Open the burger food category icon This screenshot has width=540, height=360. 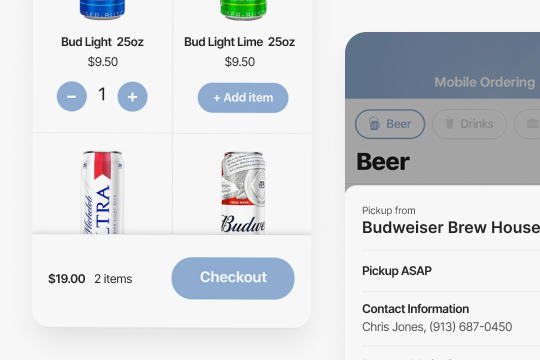coord(532,124)
